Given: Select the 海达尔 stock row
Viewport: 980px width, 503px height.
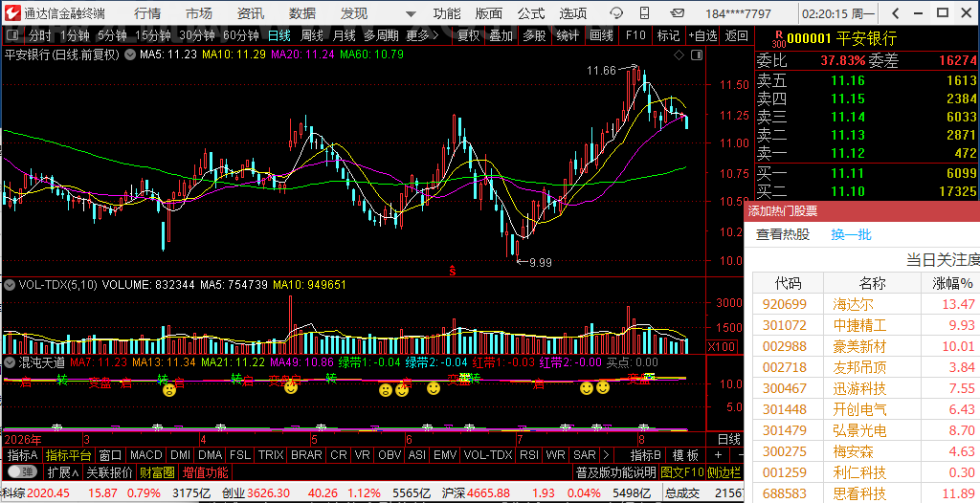Looking at the screenshot, I should 866,304.
